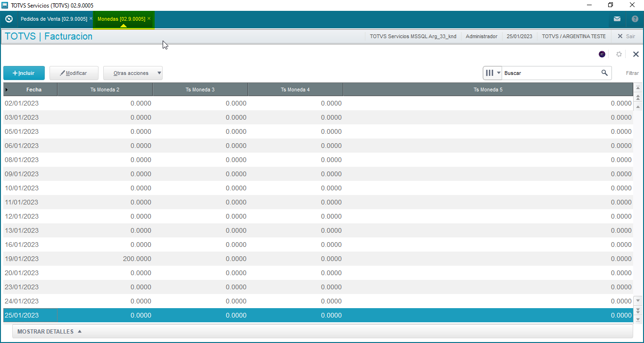The height and width of the screenshot is (343, 644).
Task: Select the row dated 10/01/2023
Action: (x=318, y=188)
